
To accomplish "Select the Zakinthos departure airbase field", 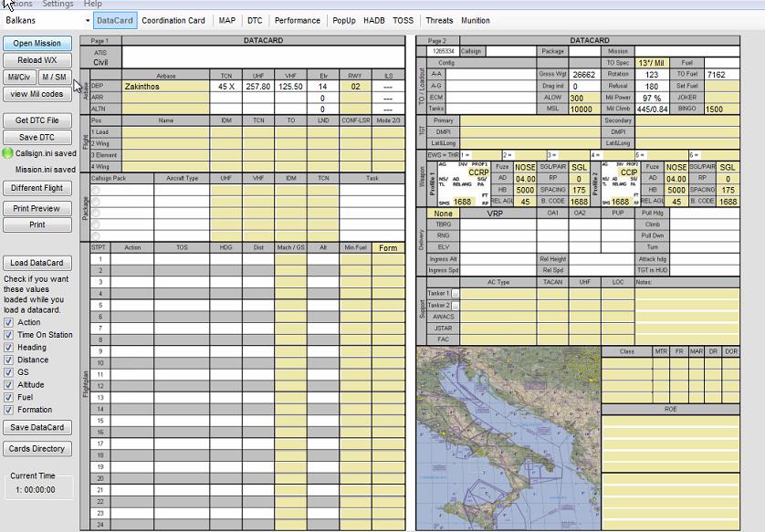I will point(165,87).
